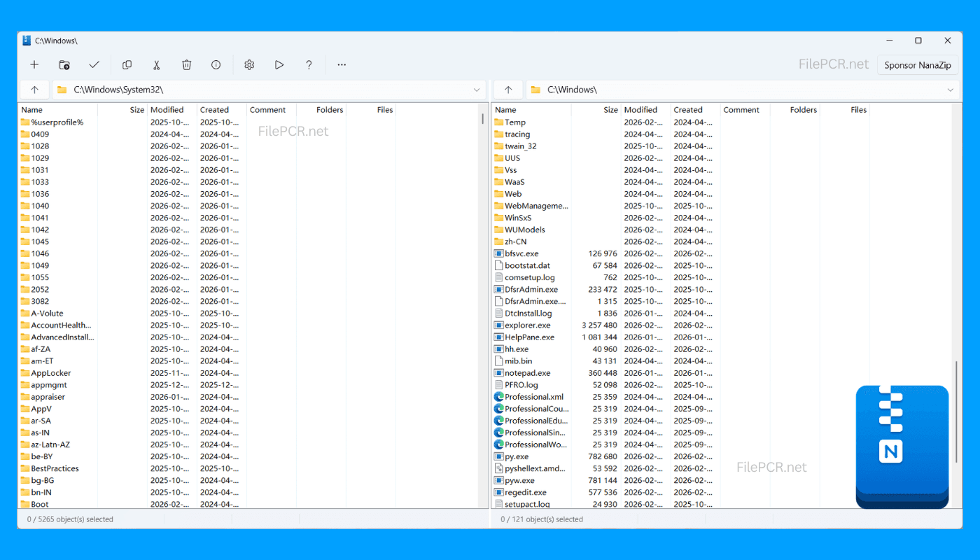Screen dimensions: 980x560
Task: Click the WUModels folder icon
Action: point(499,230)
